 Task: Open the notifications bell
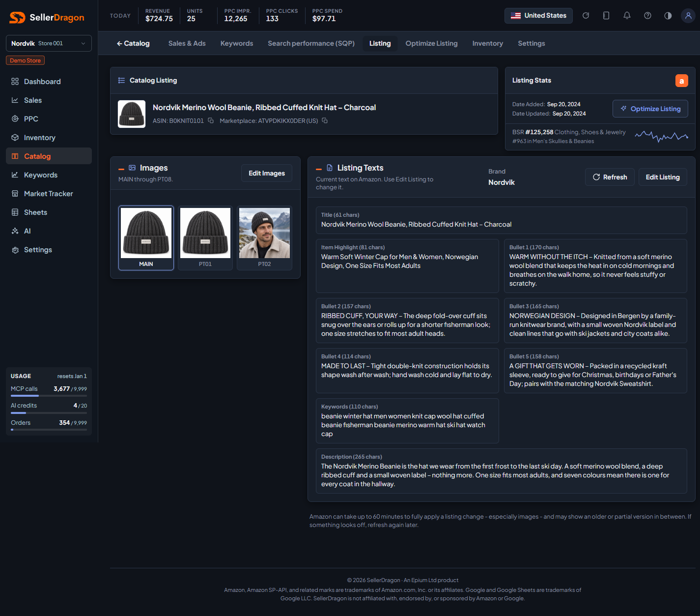(627, 16)
